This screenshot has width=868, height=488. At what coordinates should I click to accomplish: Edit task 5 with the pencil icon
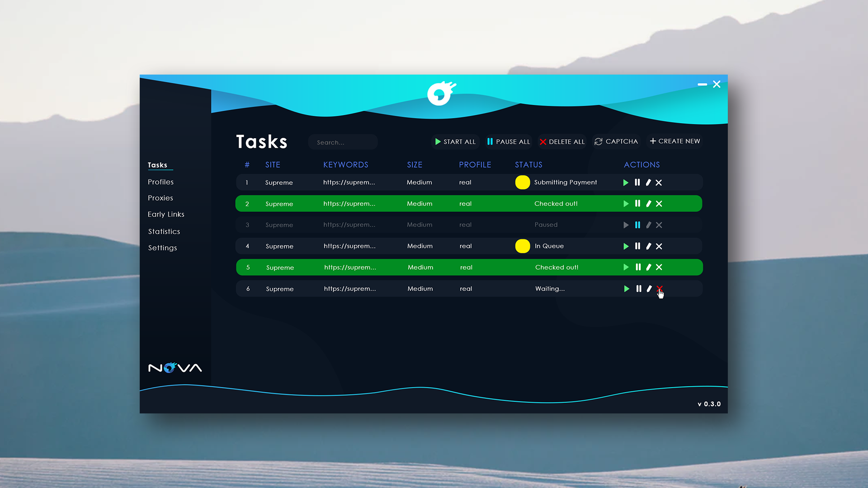(648, 267)
